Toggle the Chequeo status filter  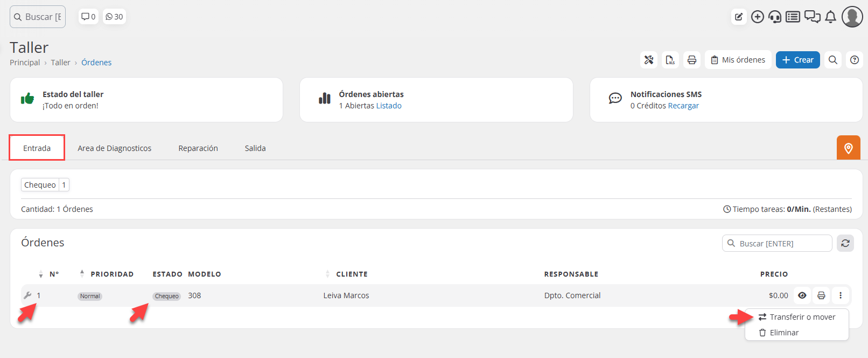click(45, 185)
